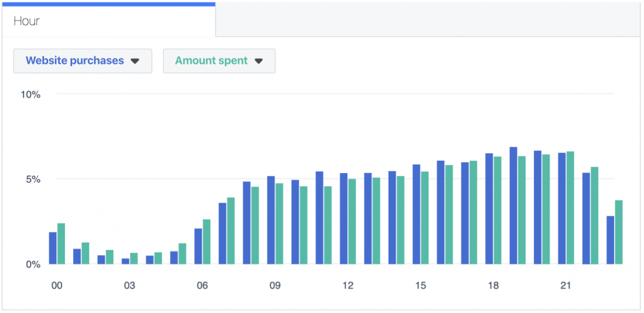Click the blue bar at hour 09
The image size is (644, 313).
point(271,220)
